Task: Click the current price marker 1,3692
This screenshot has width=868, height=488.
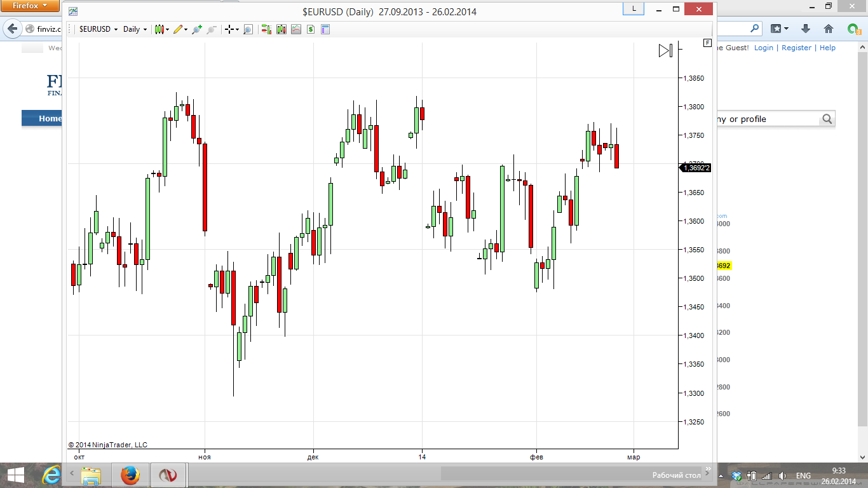Action: point(695,168)
